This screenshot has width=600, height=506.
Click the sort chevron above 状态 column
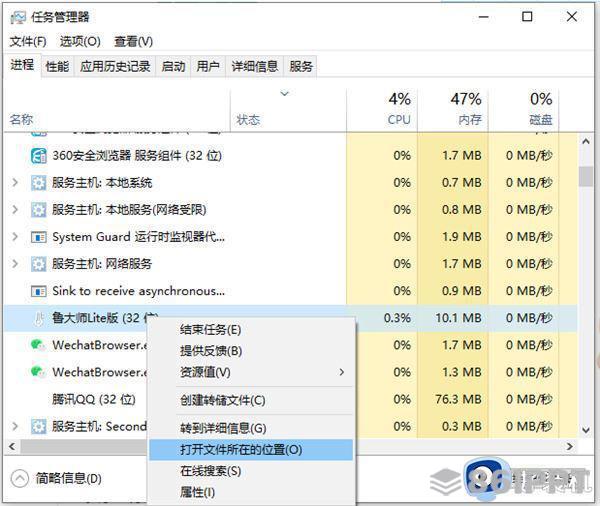point(284,93)
